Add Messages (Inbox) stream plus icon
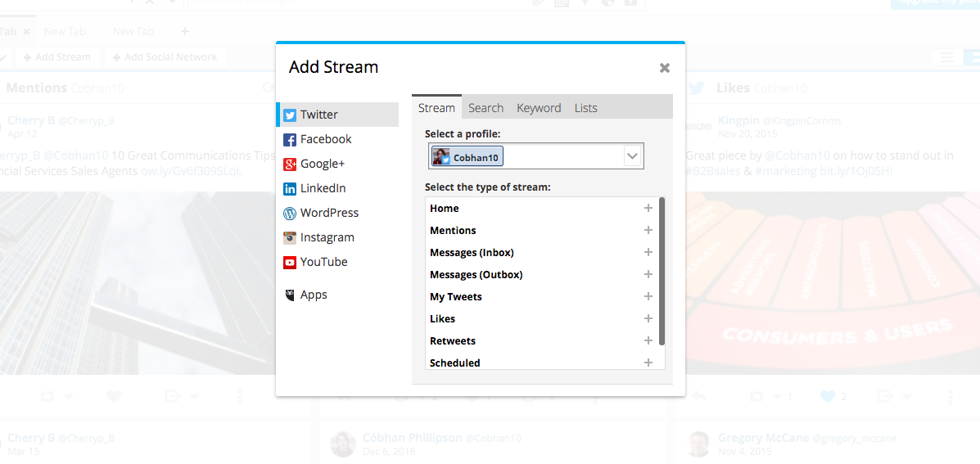The image size is (980, 464). [x=648, y=252]
